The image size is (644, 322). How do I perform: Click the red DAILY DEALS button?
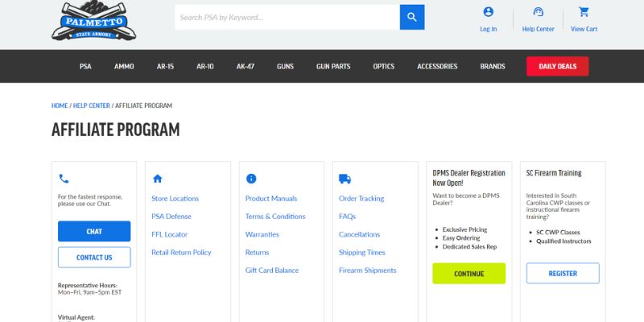point(557,66)
